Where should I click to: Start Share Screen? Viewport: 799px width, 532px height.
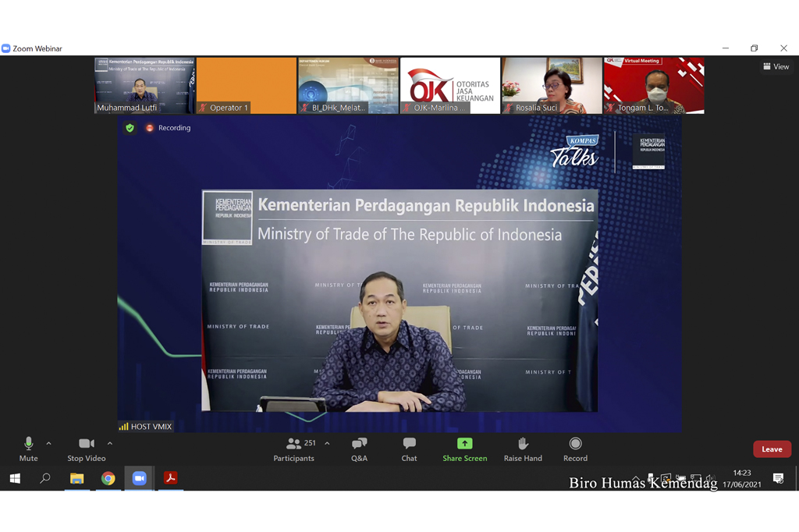tap(465, 449)
